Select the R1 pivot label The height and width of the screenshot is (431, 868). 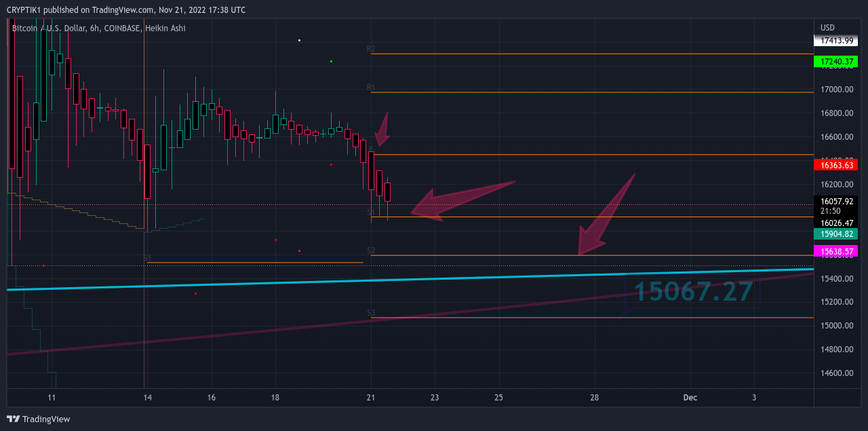pos(371,88)
